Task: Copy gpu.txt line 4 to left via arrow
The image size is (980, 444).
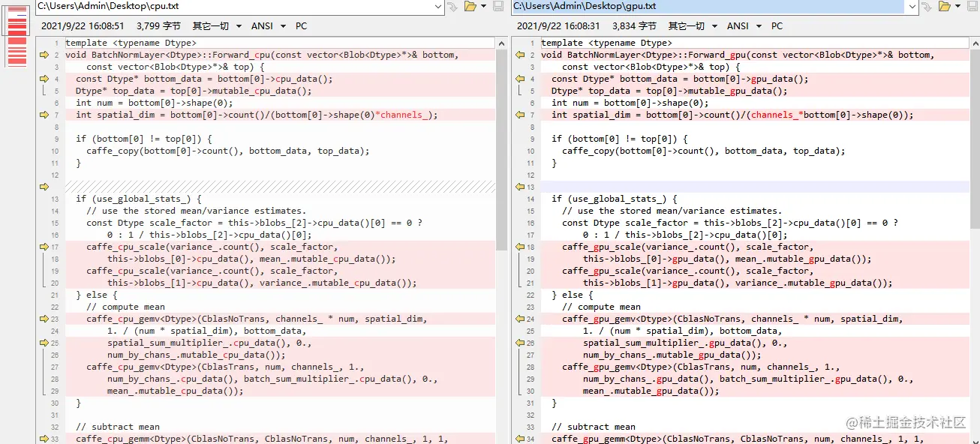Action: tap(519, 79)
